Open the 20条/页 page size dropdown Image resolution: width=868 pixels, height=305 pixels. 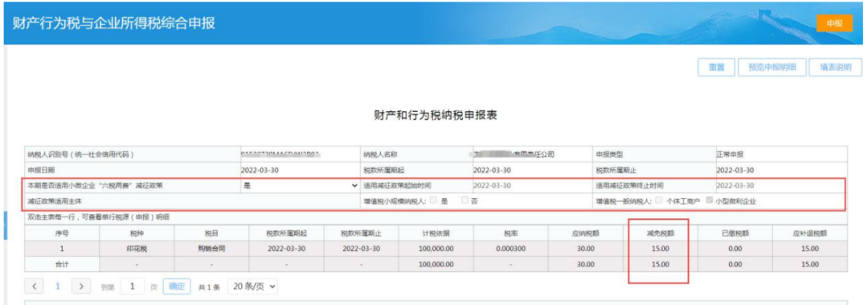(253, 286)
